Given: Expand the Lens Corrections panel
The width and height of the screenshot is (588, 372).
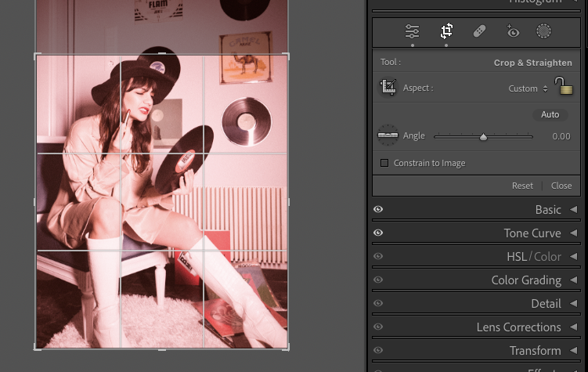Looking at the screenshot, I should click(x=573, y=327).
